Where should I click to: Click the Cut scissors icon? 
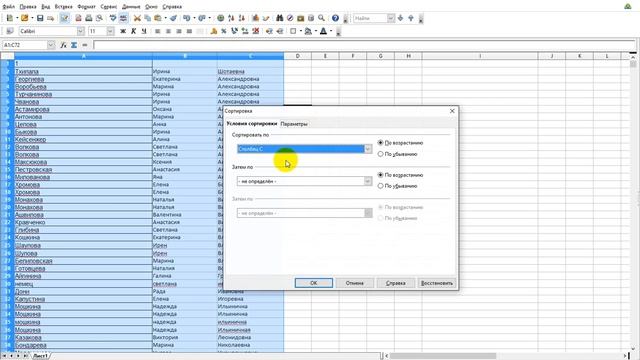(137, 18)
